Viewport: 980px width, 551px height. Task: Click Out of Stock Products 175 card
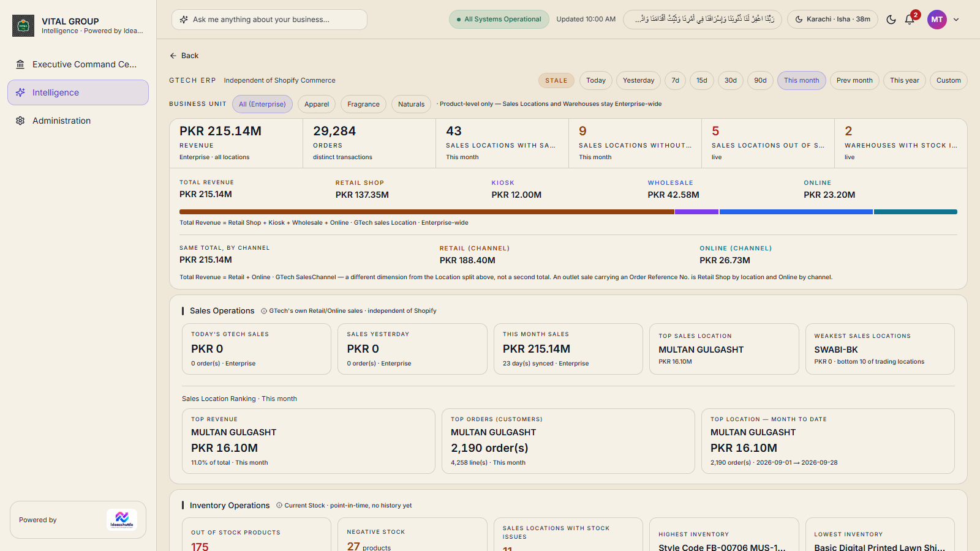257,534
